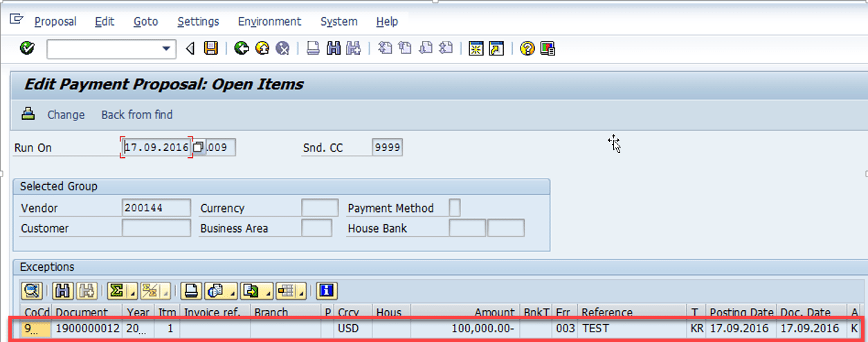Click the Find binoculars in Exceptions toolbar

point(63,291)
